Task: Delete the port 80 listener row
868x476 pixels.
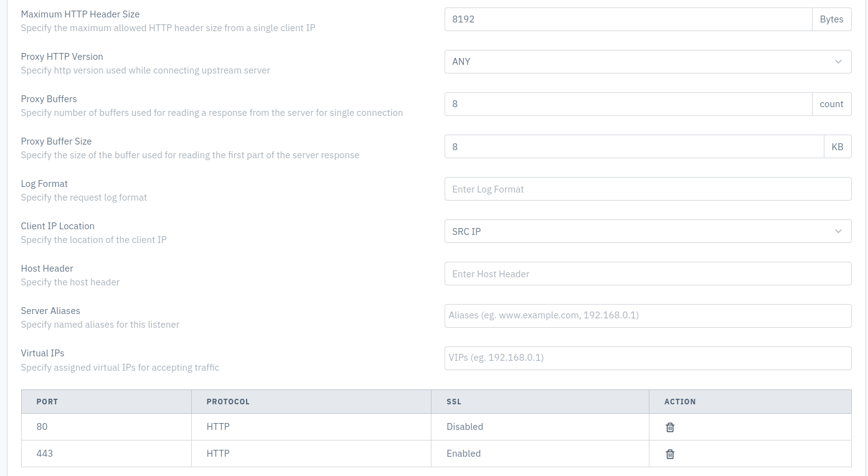Action: point(670,427)
